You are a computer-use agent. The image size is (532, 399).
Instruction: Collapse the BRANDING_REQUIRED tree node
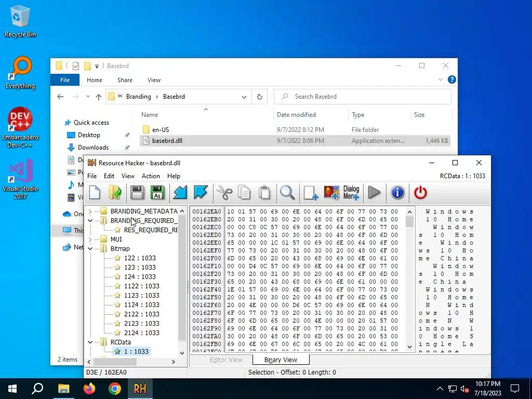[90, 220]
